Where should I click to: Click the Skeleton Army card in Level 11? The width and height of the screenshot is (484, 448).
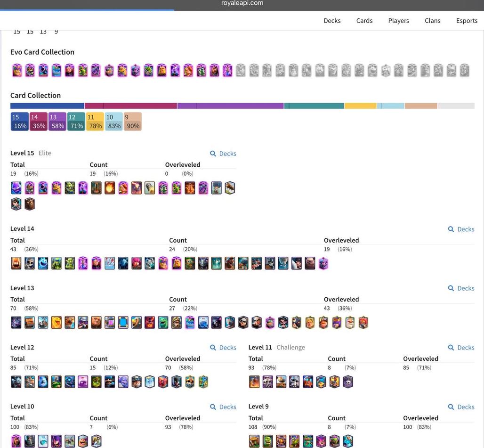pos(267,382)
